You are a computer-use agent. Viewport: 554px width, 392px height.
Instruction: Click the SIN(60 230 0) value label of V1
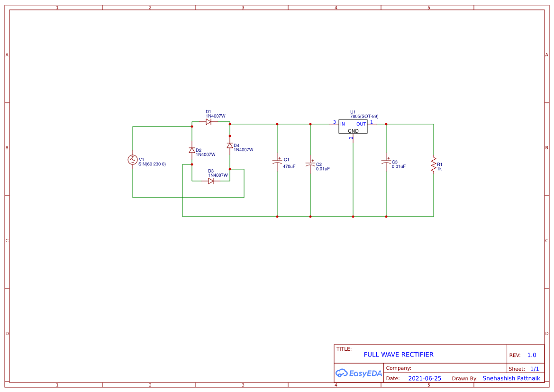point(153,164)
